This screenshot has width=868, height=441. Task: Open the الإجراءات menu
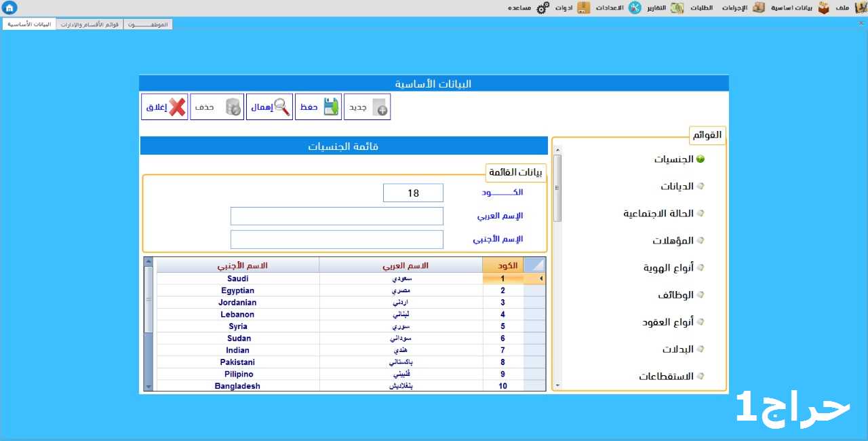click(734, 7)
